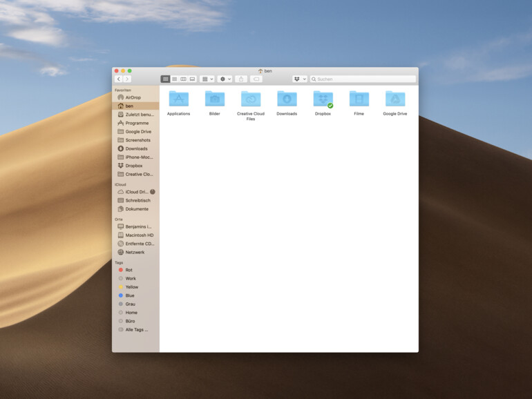This screenshot has width=532, height=399.
Task: Filter by the Blue tag
Action: tap(135, 295)
